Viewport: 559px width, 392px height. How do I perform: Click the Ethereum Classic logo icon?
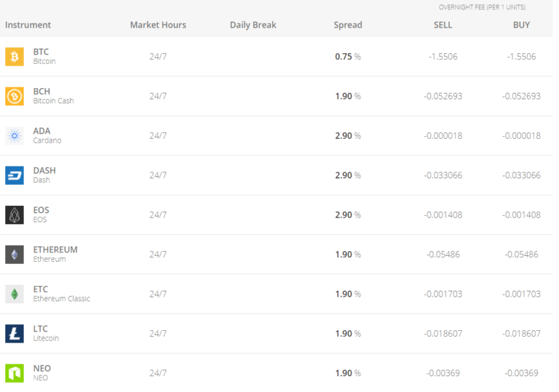point(15,294)
